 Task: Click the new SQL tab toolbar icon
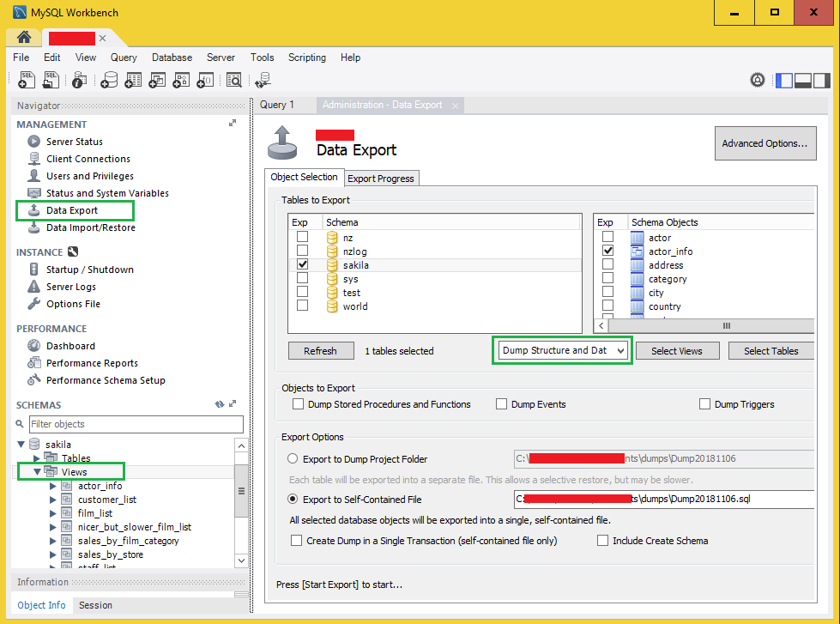[x=27, y=80]
